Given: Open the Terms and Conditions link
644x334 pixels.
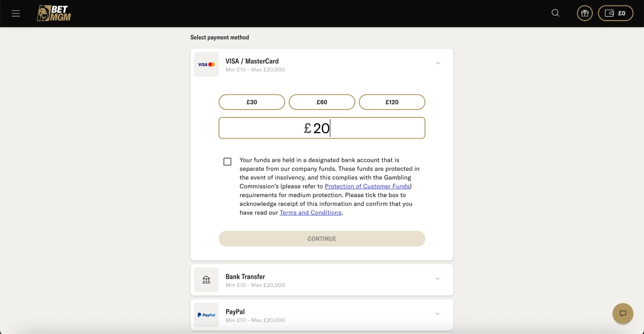Looking at the screenshot, I should (x=310, y=213).
